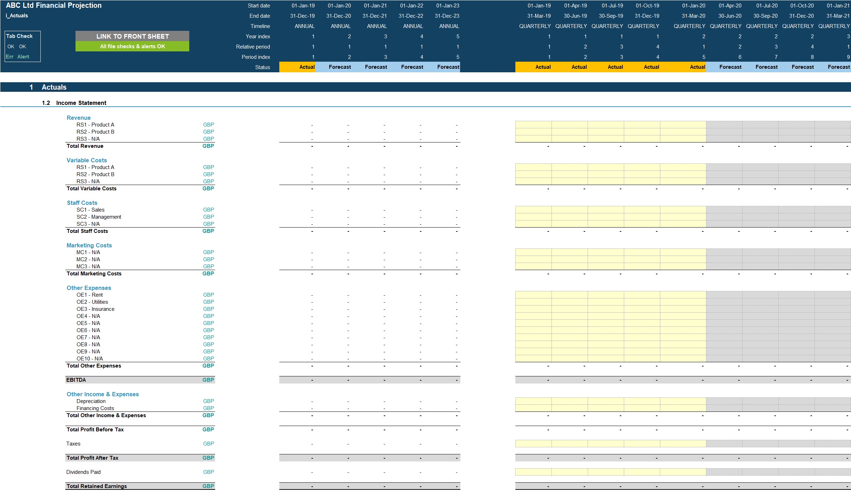The image size is (851, 504).
Task: Click the Total Retained Earnings row label
Action: [96, 486]
